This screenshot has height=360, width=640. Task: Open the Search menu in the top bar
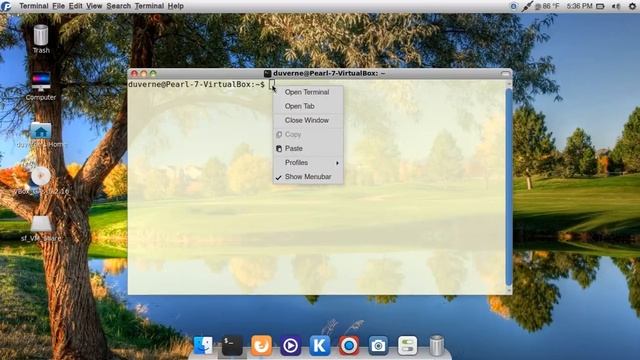(x=118, y=6)
